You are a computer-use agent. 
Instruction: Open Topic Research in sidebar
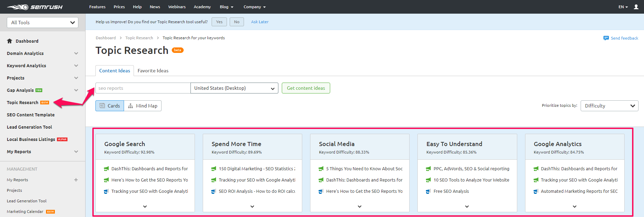(22, 102)
